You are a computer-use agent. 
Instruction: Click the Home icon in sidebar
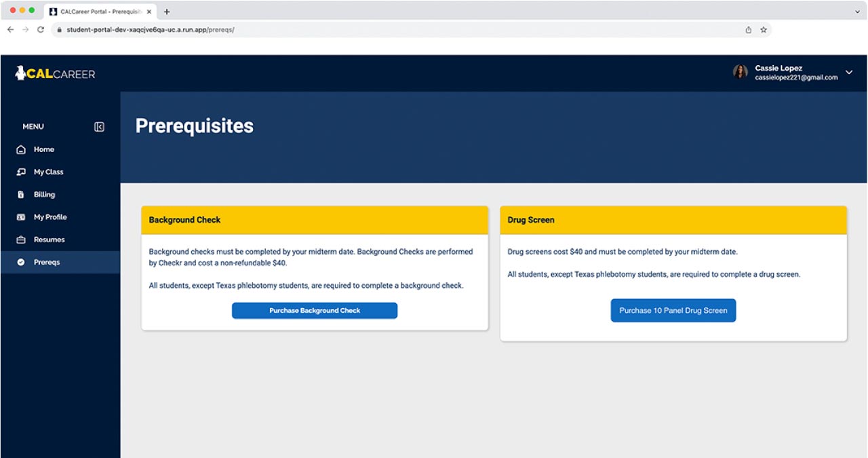click(x=21, y=149)
